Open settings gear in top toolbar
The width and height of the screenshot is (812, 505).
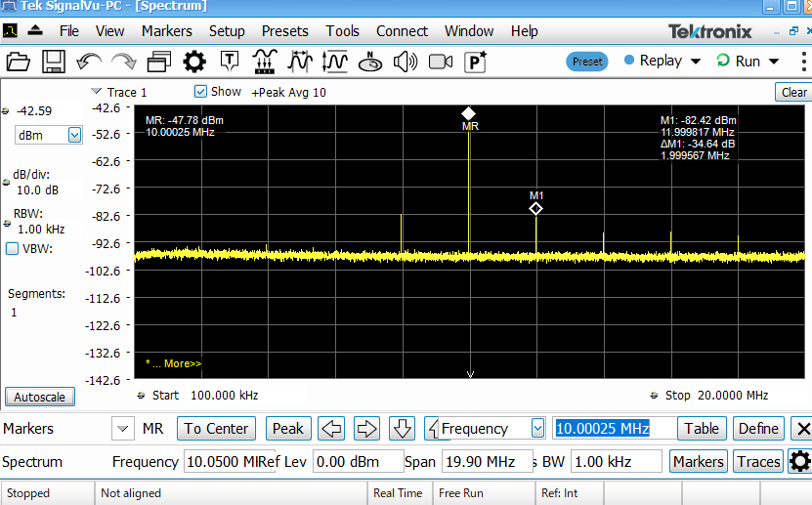coord(194,62)
